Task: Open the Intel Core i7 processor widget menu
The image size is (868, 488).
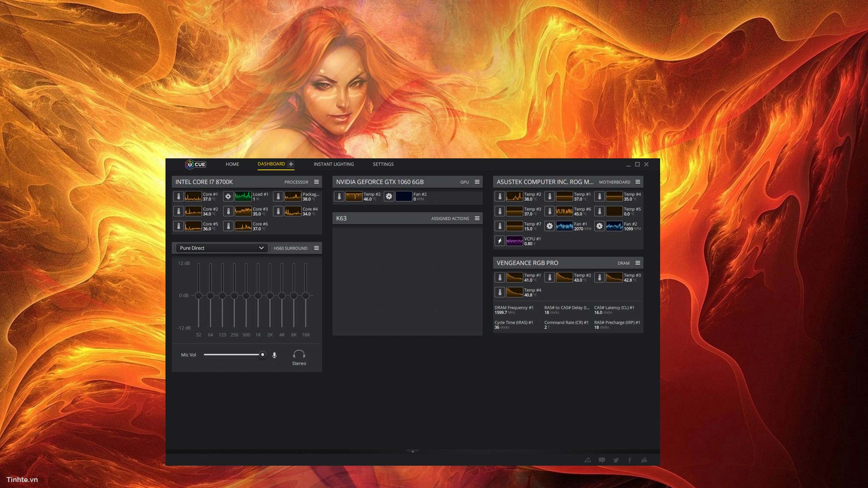Action: click(316, 182)
